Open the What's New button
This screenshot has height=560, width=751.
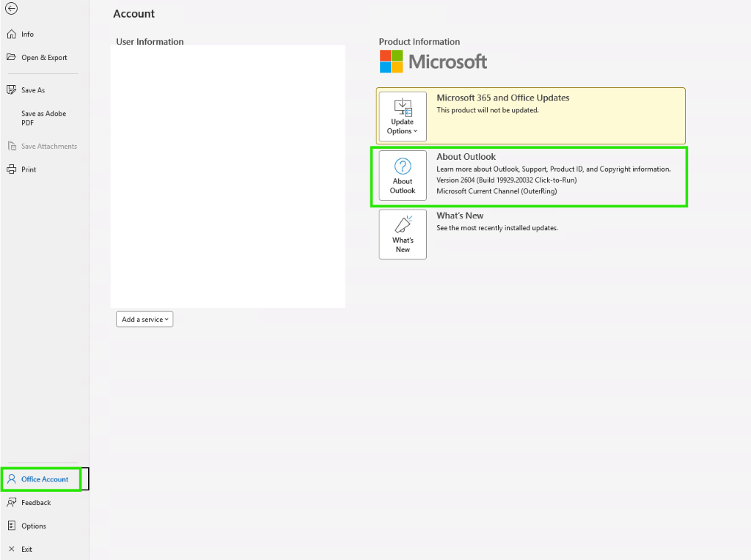pos(403,235)
